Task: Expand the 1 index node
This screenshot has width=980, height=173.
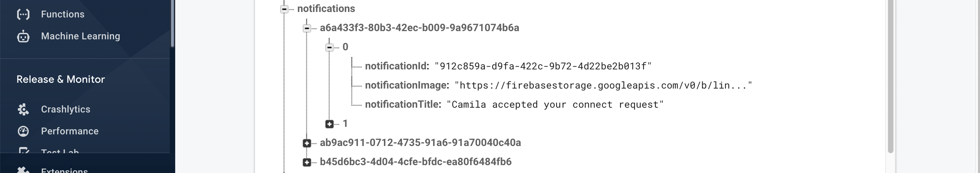Action: click(x=330, y=124)
